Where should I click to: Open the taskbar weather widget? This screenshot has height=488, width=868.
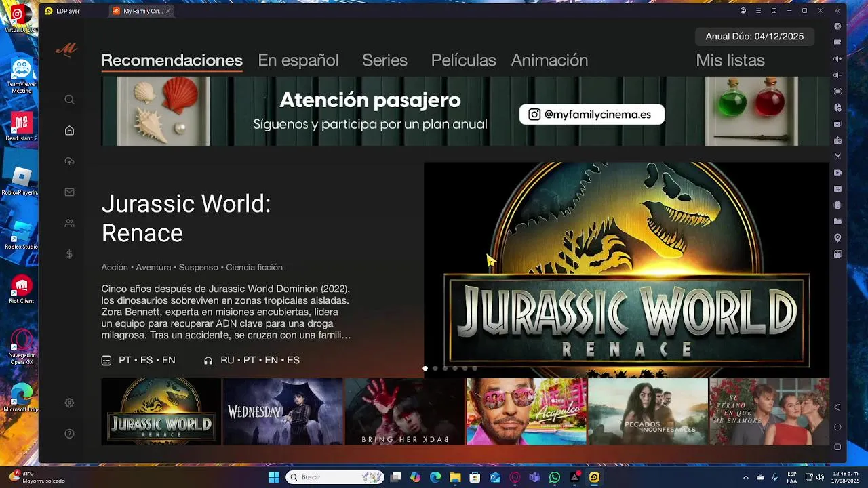[37, 477]
